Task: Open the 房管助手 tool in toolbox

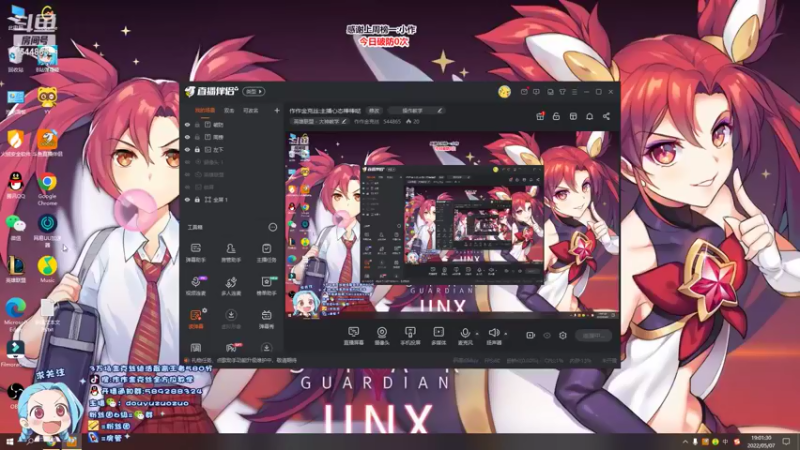Action: point(231,252)
